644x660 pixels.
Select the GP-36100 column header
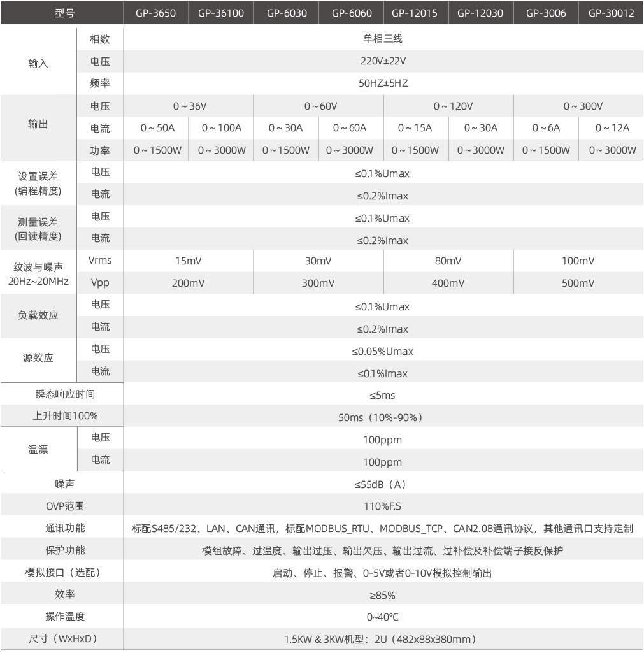point(221,13)
